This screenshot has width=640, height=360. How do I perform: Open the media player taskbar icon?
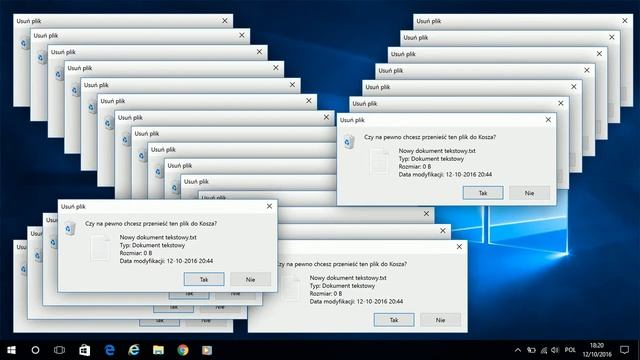207,350
